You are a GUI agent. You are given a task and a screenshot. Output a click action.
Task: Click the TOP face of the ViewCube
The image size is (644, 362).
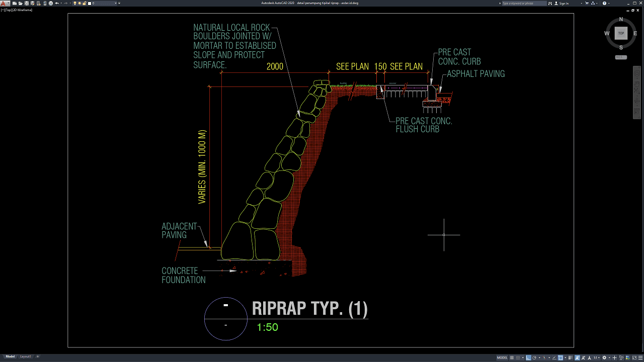621,33
